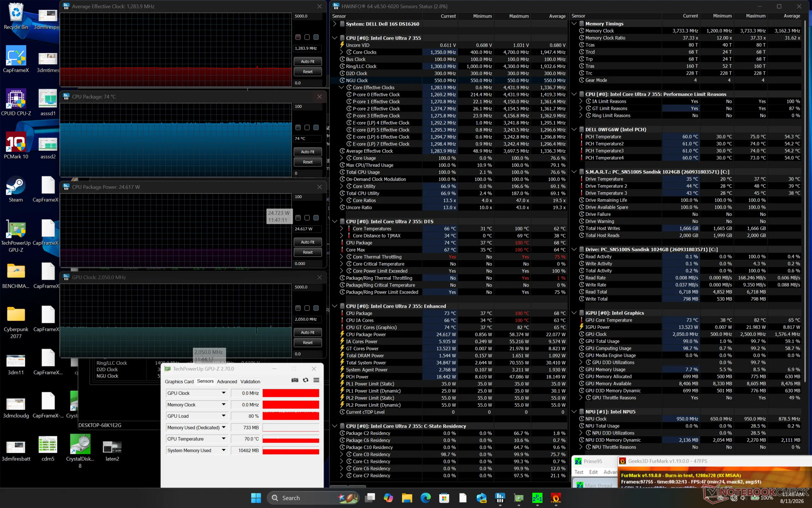Expand the NPU Throttle Reasons row
The image size is (812, 508).
click(581, 447)
